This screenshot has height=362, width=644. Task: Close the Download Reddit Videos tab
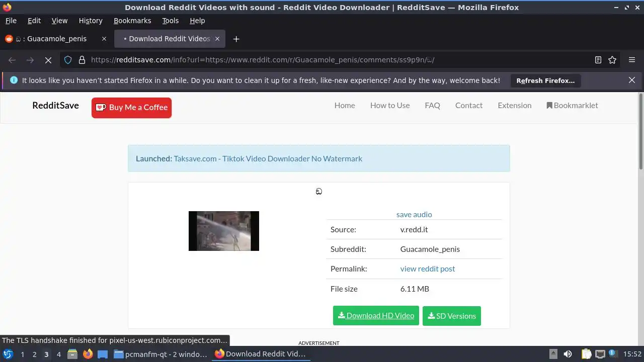[217, 39]
